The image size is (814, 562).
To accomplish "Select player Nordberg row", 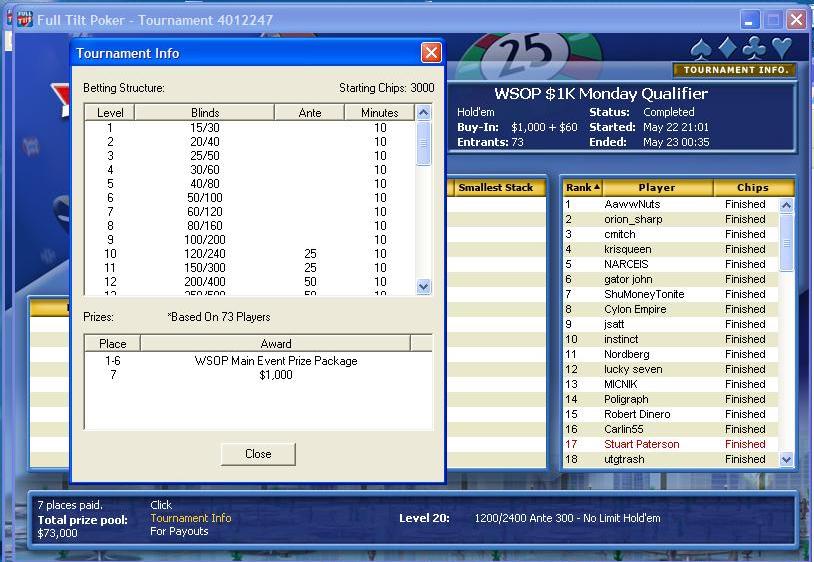I will [x=671, y=354].
